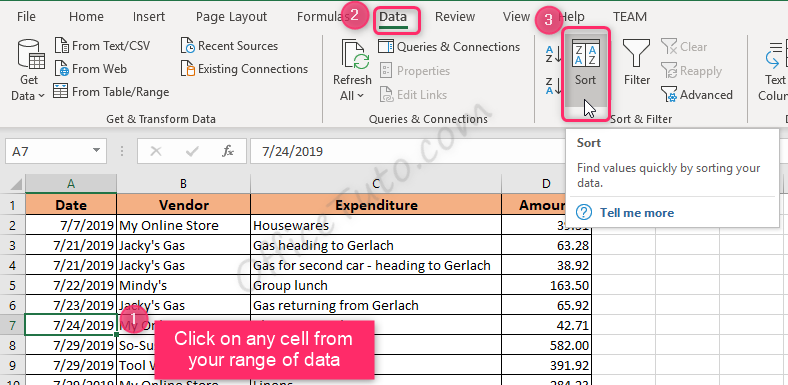The image size is (788, 385).
Task: Toggle the Filter funnel button
Action: (637, 62)
